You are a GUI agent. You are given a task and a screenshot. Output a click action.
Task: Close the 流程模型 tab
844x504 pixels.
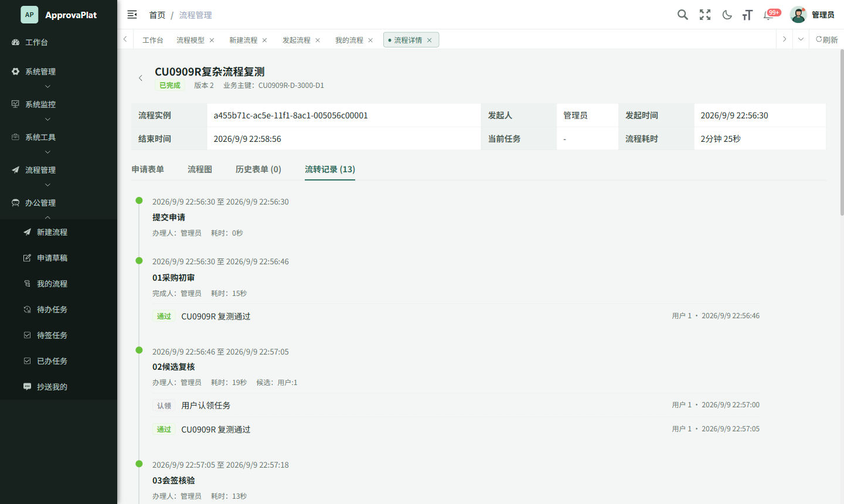click(212, 40)
